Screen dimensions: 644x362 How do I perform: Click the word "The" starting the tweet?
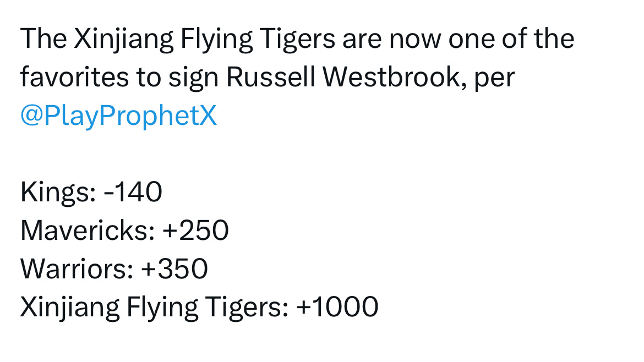coord(43,39)
